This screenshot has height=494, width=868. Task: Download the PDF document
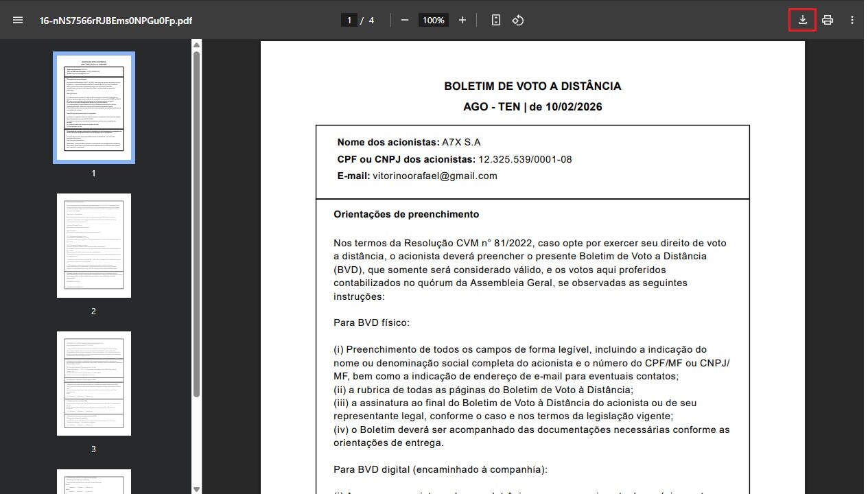point(801,20)
